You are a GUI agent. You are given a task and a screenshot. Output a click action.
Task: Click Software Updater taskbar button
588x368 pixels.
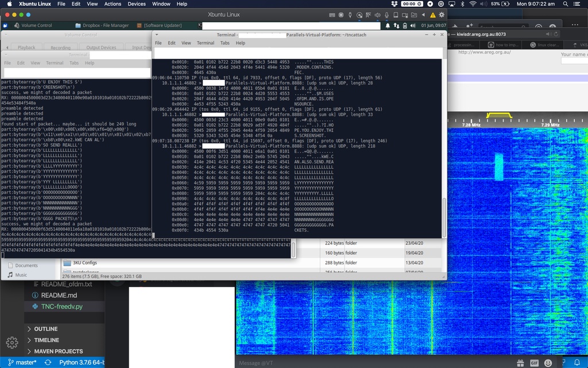point(160,25)
